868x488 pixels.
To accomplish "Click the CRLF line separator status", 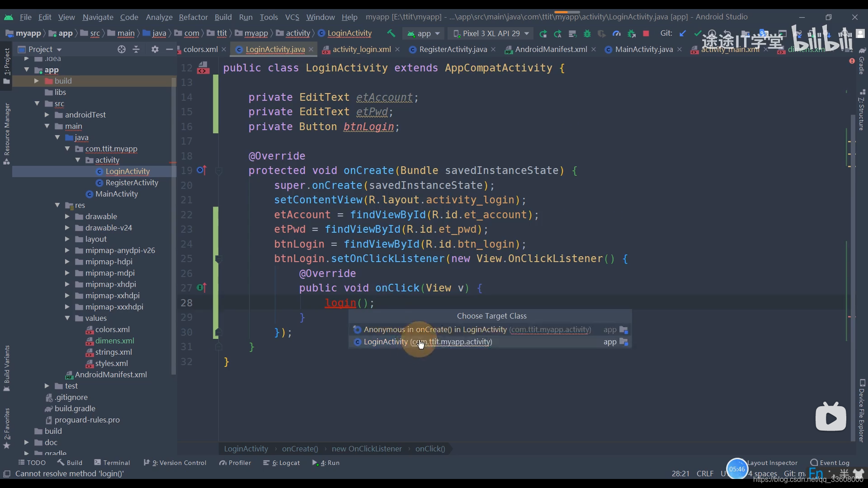I will [x=705, y=474].
